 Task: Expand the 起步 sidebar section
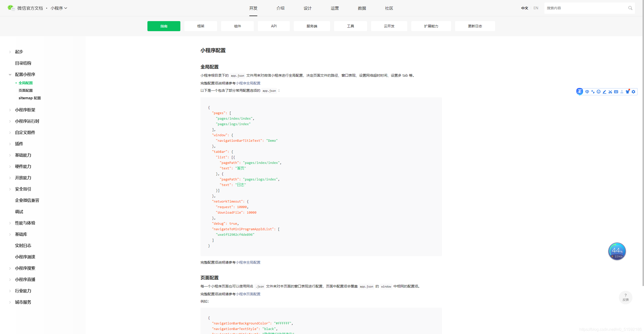pos(10,52)
